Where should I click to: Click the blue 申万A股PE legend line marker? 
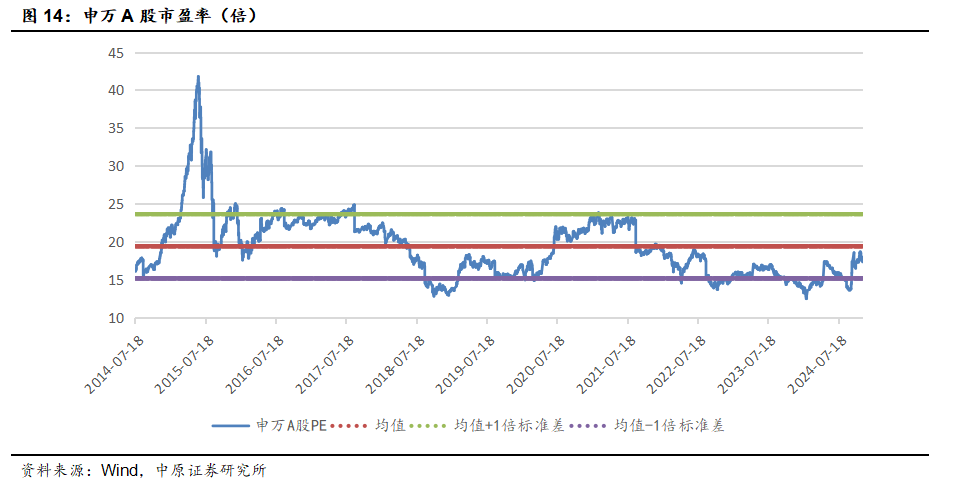[x=232, y=425]
